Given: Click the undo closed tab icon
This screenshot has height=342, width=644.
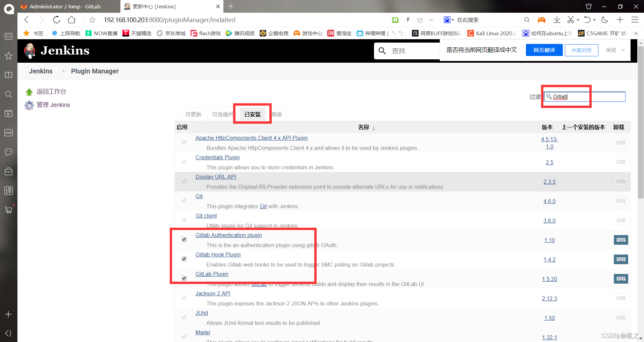Looking at the screenshot, I should tap(587, 20).
